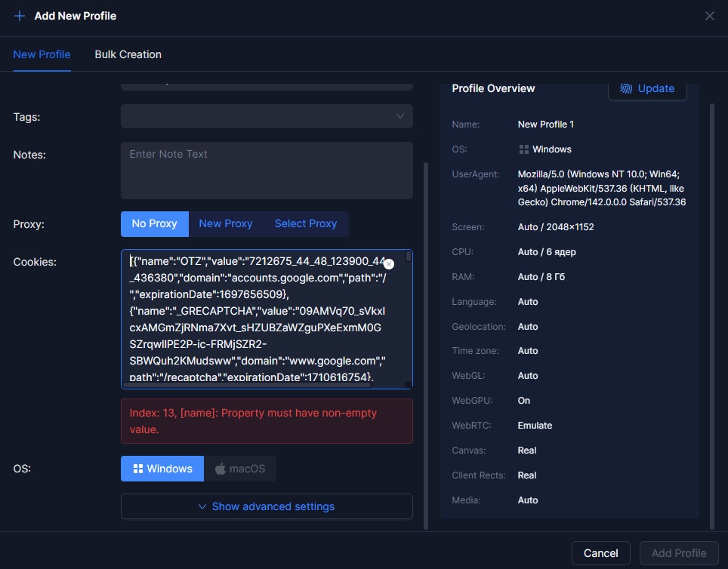Click the Update fingerprint button
The image size is (728, 569).
point(647,88)
